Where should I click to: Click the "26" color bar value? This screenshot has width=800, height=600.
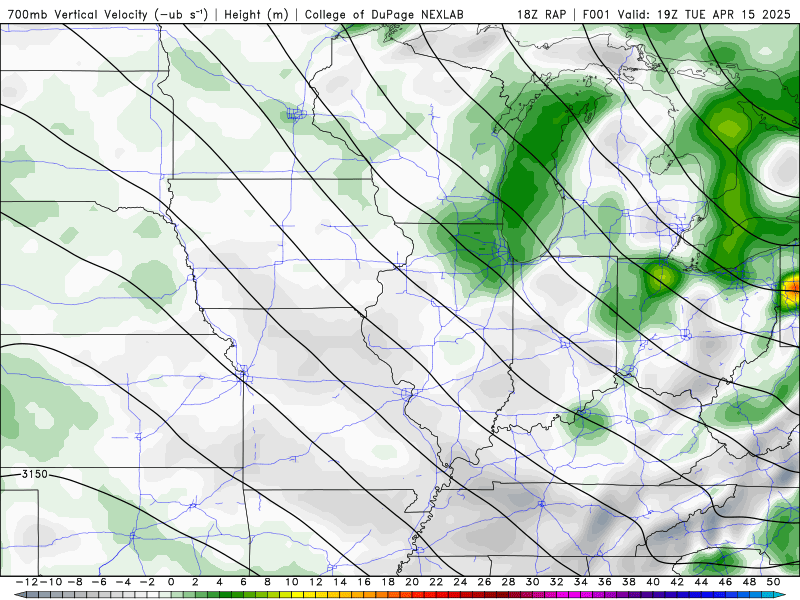484,582
